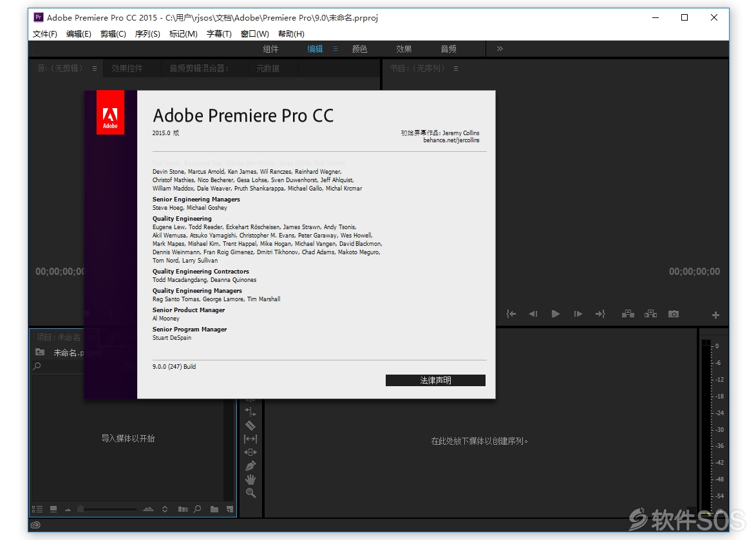Click the Export Frame camera icon

click(674, 314)
